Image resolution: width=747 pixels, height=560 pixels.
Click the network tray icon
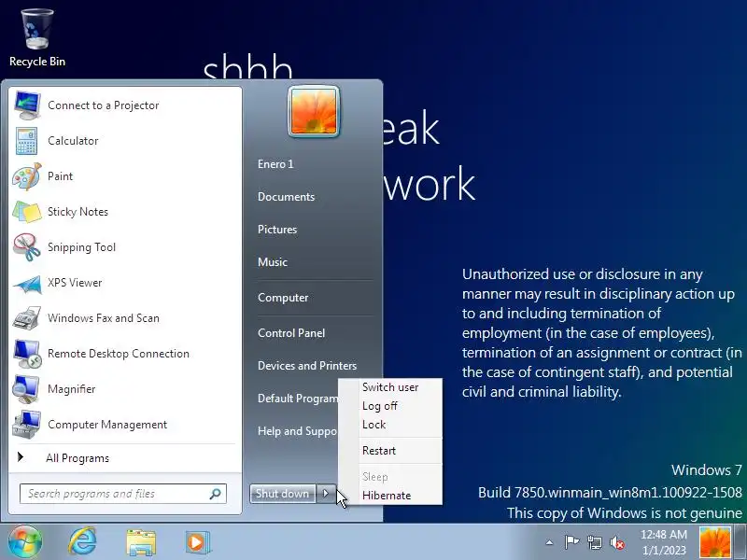(594, 542)
